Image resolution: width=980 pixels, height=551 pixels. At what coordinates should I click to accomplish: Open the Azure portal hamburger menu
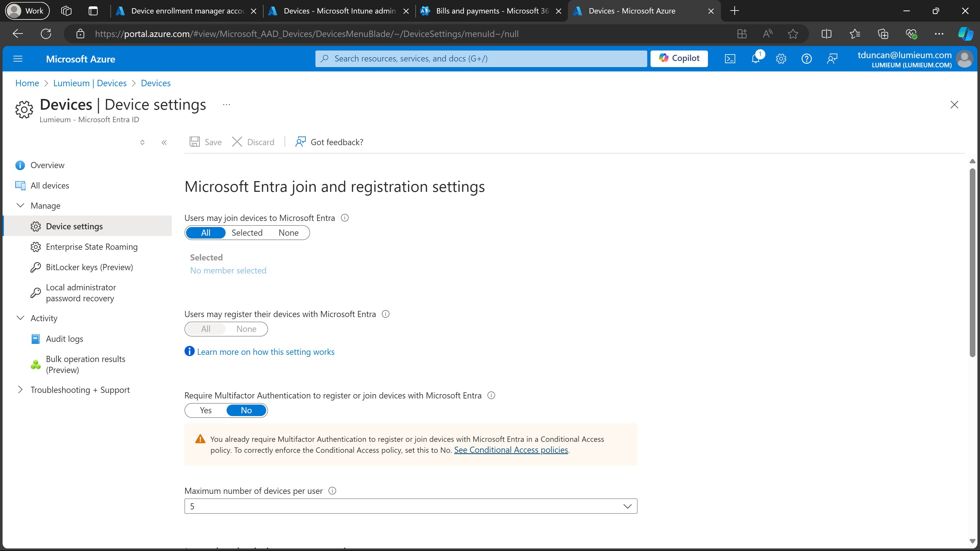click(x=18, y=59)
